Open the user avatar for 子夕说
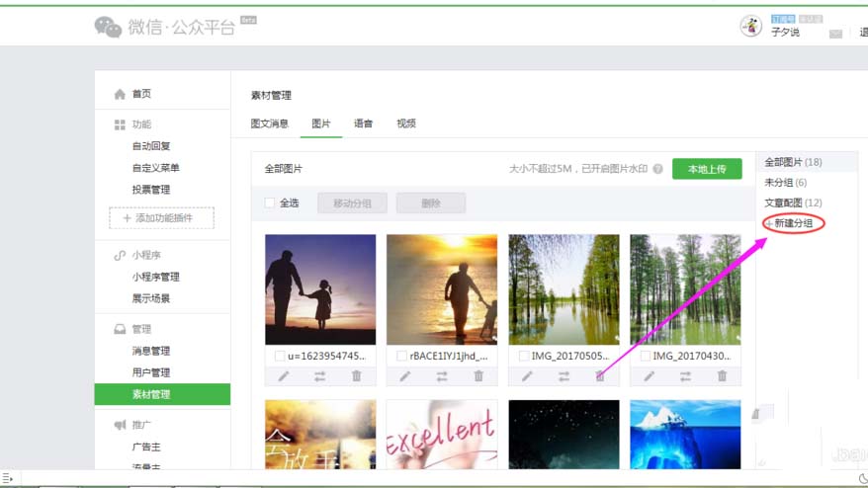Screen dimensions: 868x488 point(750,26)
